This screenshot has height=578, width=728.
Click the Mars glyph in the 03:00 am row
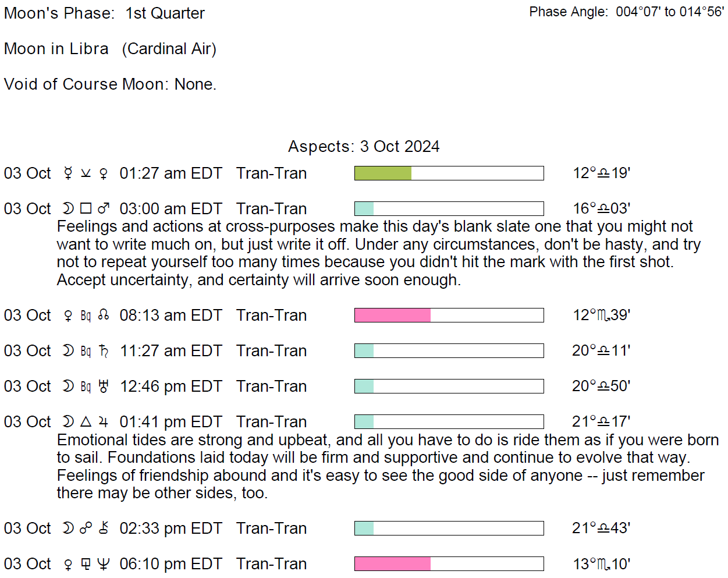[104, 209]
